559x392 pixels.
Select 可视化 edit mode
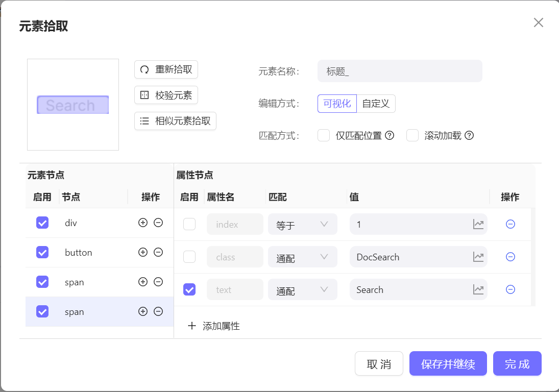pos(337,104)
